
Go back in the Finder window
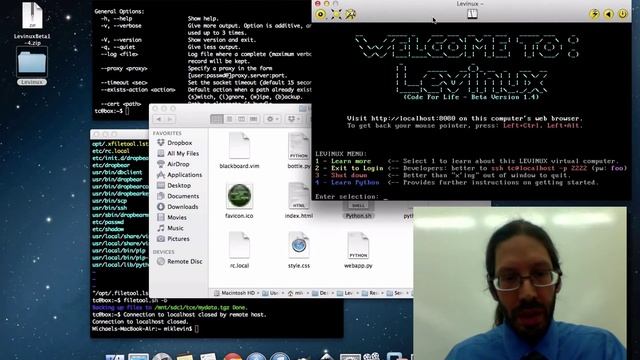click(159, 119)
